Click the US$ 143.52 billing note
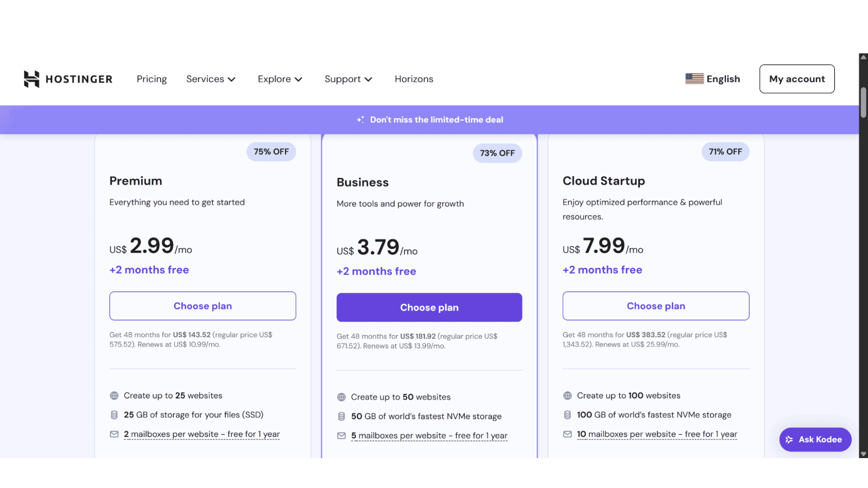The image size is (868, 488). [191, 340]
